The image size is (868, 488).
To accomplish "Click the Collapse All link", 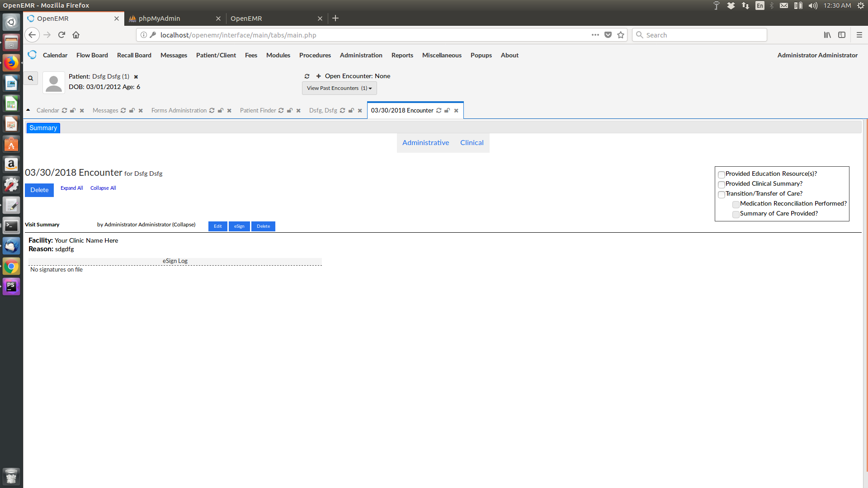I will click(x=103, y=188).
